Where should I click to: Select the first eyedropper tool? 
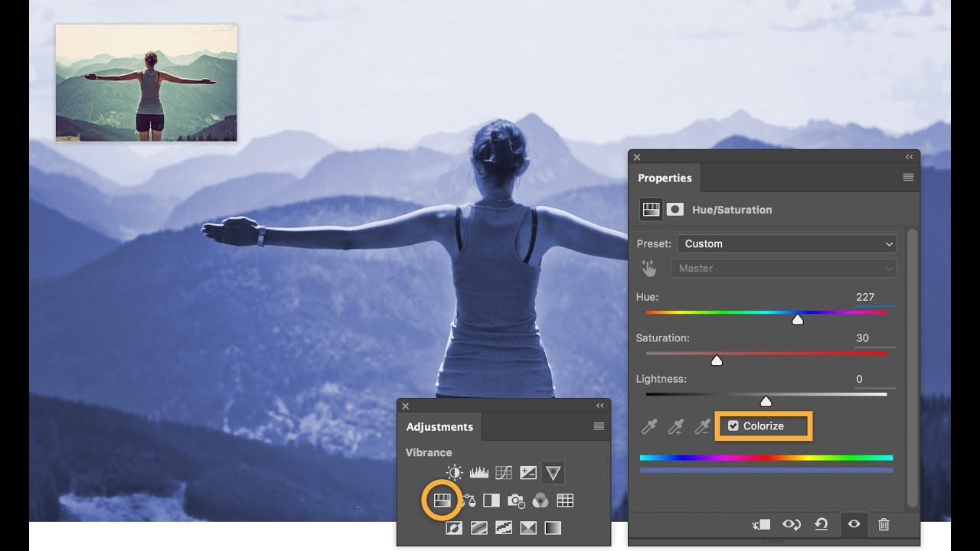click(x=649, y=427)
